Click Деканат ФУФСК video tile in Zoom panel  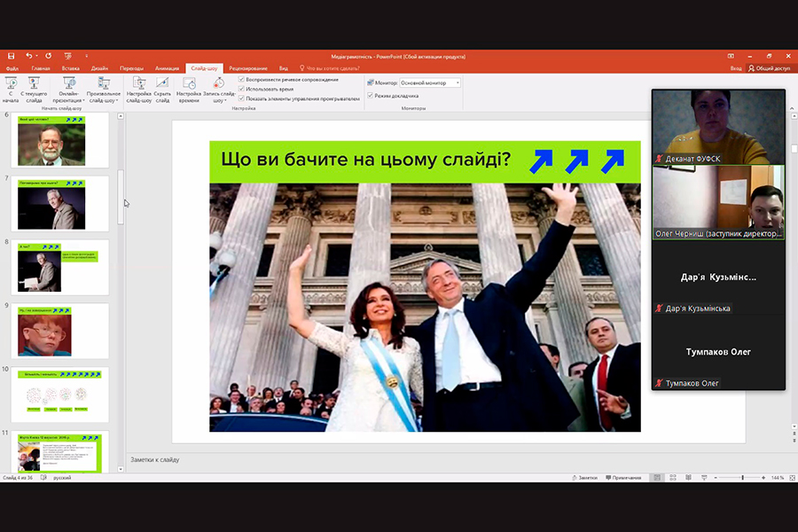tap(718, 127)
